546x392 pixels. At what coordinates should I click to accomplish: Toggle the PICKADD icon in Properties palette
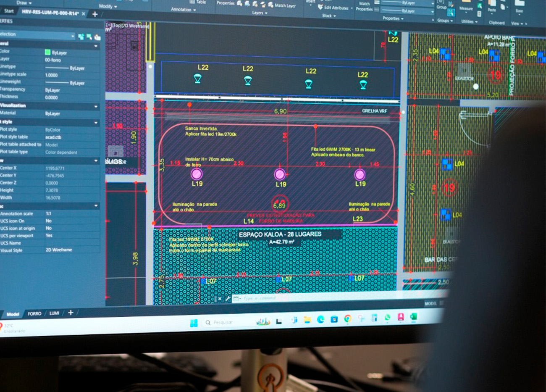tap(81, 37)
